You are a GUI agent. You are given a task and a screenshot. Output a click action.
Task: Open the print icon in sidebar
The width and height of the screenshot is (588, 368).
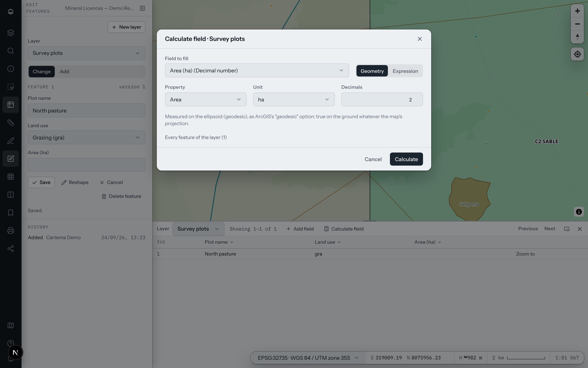tap(10, 231)
